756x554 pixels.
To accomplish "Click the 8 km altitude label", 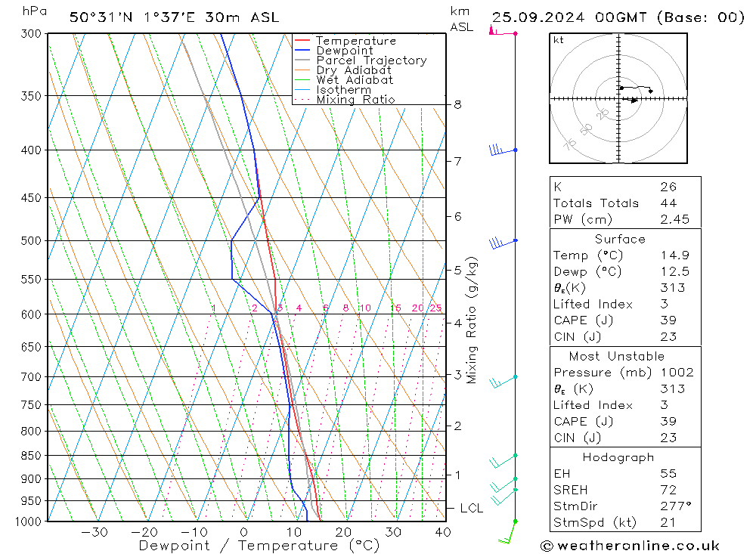I will 457,104.
